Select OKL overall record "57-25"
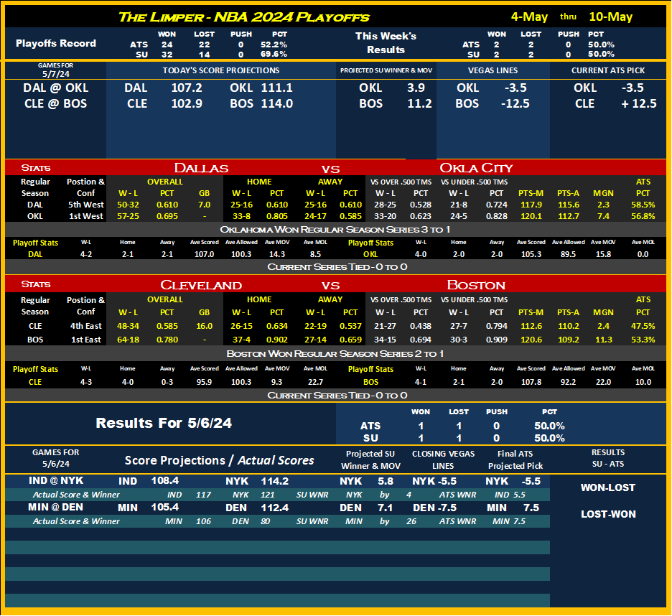 (128, 217)
